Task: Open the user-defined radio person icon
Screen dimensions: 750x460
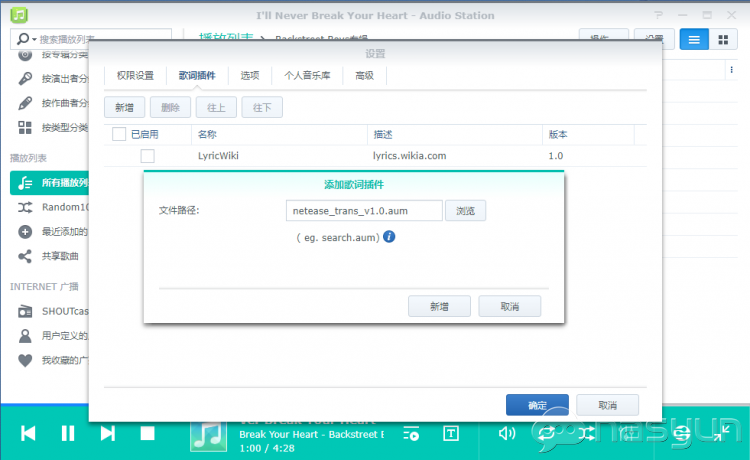Action: (25, 336)
